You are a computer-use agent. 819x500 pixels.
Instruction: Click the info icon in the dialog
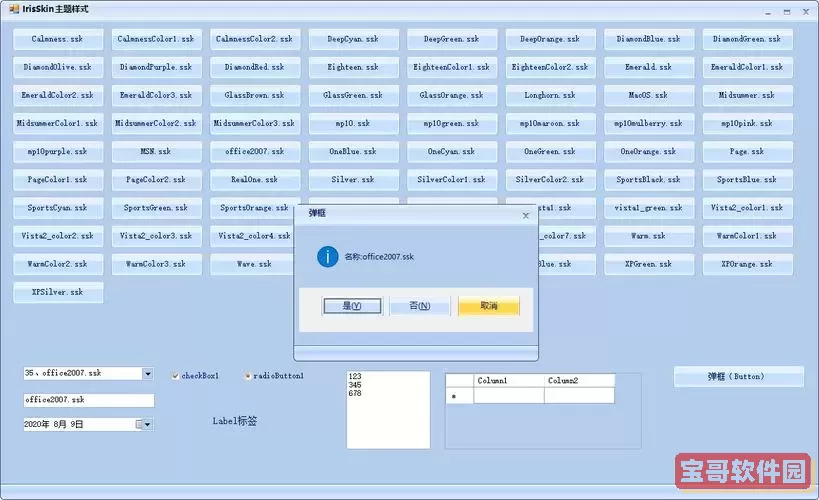point(327,257)
